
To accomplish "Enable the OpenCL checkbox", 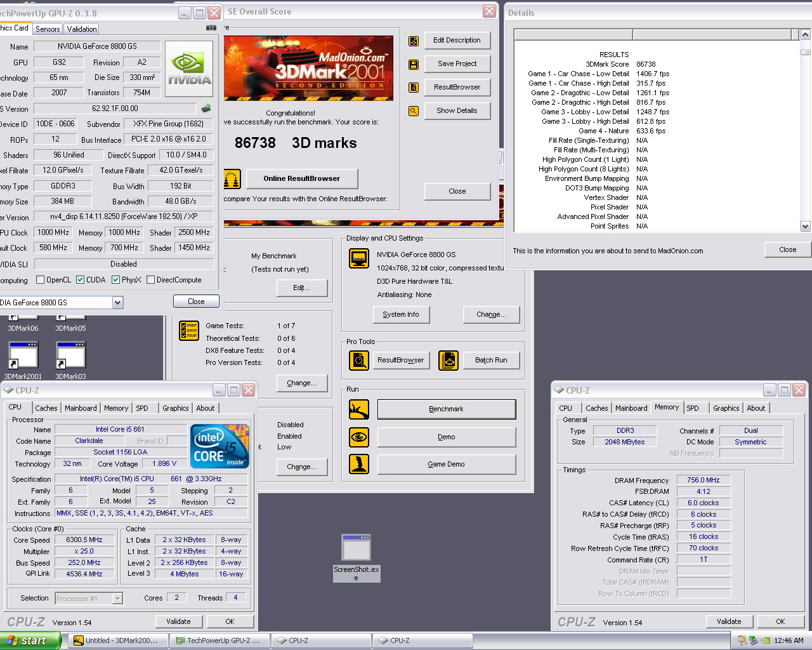I will [41, 280].
